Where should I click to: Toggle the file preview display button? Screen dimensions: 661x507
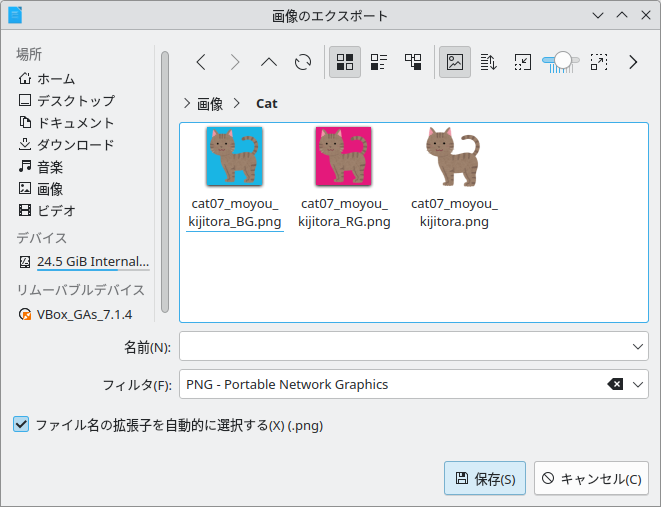click(x=455, y=62)
